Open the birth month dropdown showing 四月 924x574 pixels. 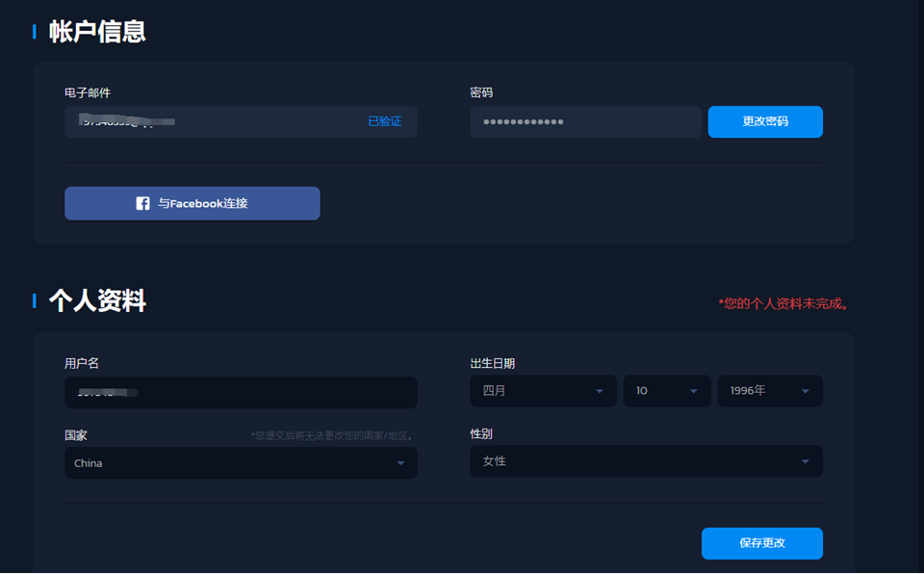click(x=543, y=391)
